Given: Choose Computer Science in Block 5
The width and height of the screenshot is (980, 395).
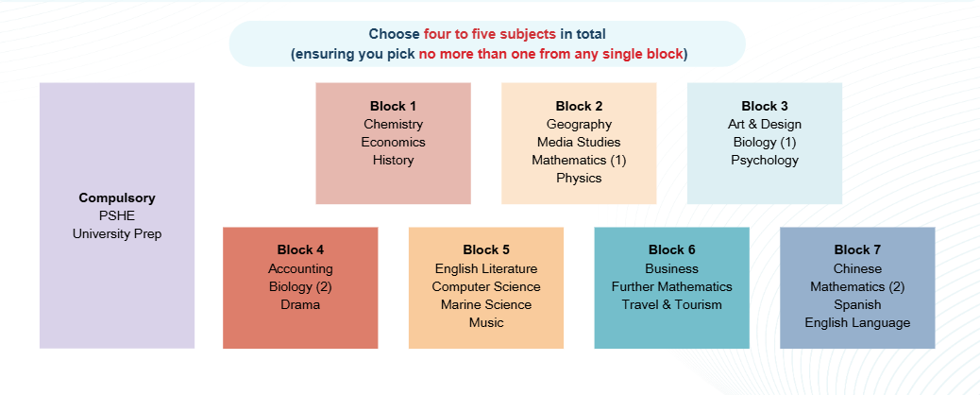Looking at the screenshot, I should (486, 286).
